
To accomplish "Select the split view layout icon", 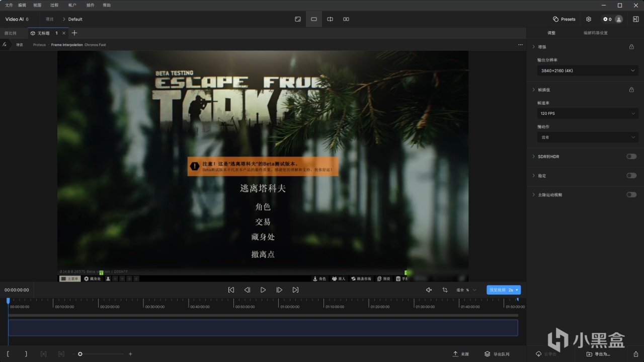I will point(330,19).
